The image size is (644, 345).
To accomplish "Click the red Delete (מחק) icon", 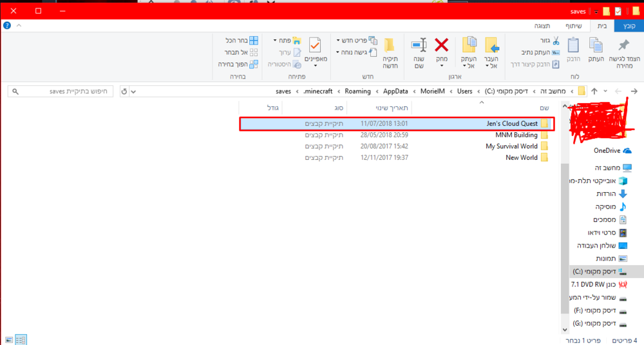I will click(442, 45).
